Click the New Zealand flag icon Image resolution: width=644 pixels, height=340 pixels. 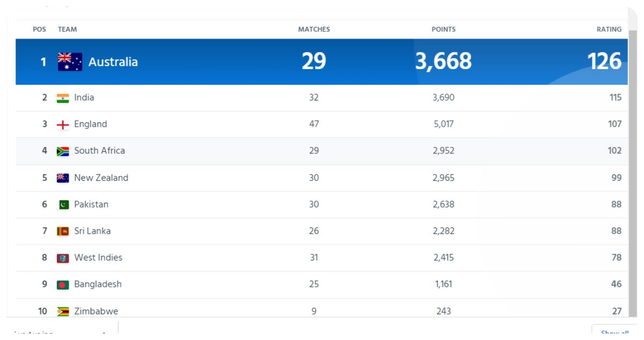[62, 178]
